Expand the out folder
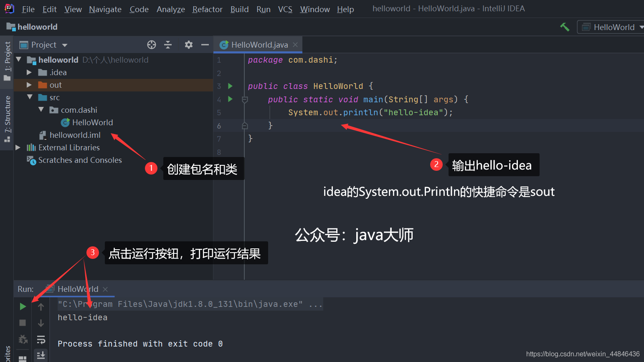Image resolution: width=644 pixels, height=362 pixels. pyautogui.click(x=29, y=85)
